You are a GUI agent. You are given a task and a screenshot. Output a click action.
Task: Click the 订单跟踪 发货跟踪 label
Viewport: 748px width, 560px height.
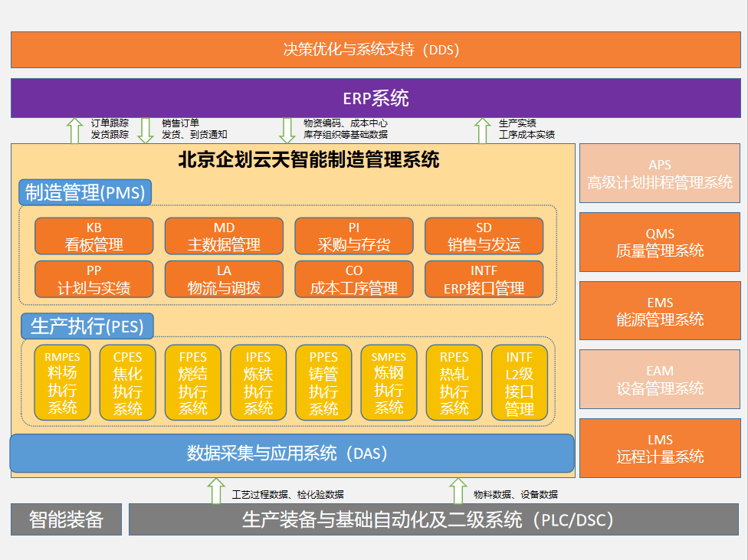pos(110,129)
